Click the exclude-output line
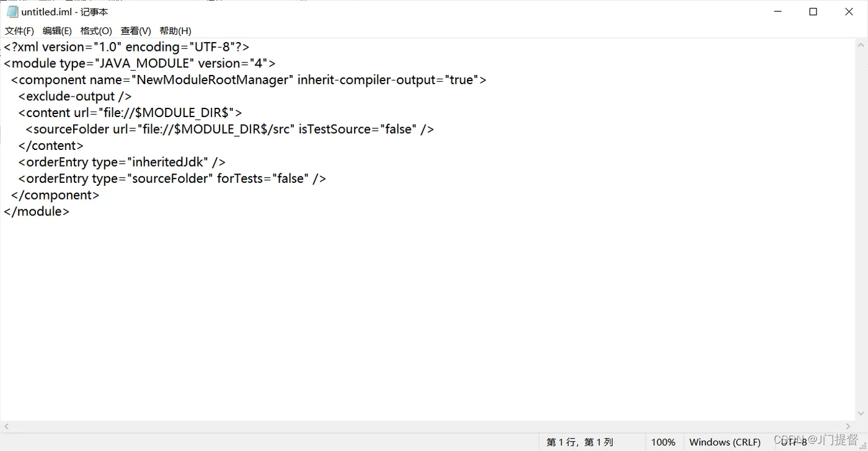Screen dimensions: 868x451 click(75, 96)
